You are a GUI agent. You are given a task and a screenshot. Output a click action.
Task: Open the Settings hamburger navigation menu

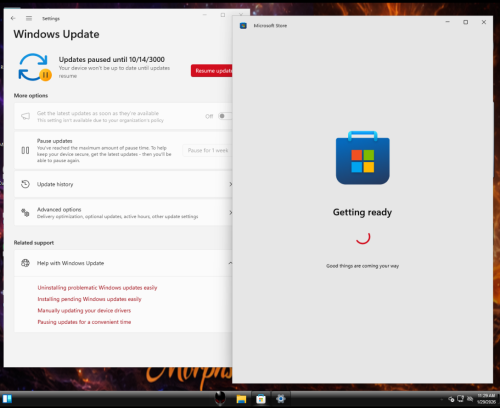pos(29,18)
